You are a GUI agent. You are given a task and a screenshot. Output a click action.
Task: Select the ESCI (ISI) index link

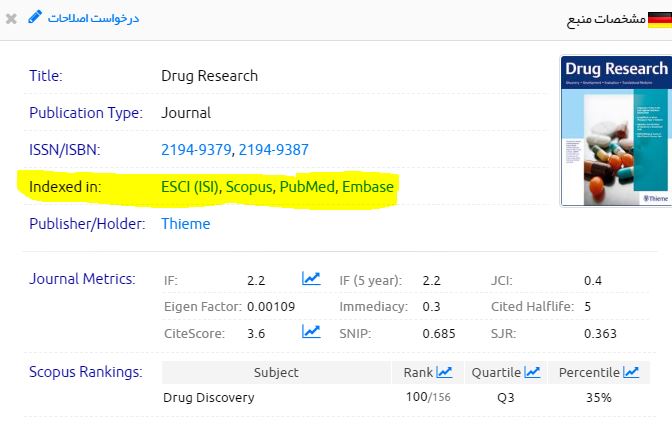[190, 187]
